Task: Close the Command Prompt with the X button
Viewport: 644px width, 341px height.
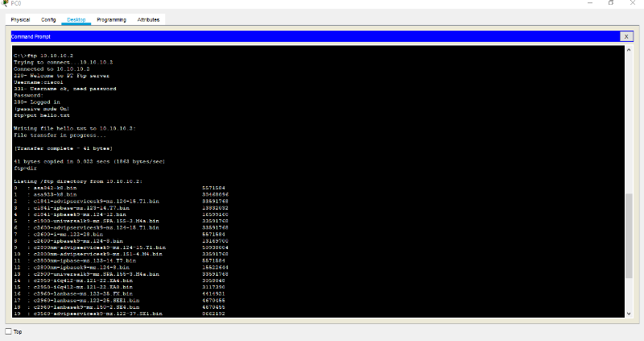Action: [x=626, y=36]
